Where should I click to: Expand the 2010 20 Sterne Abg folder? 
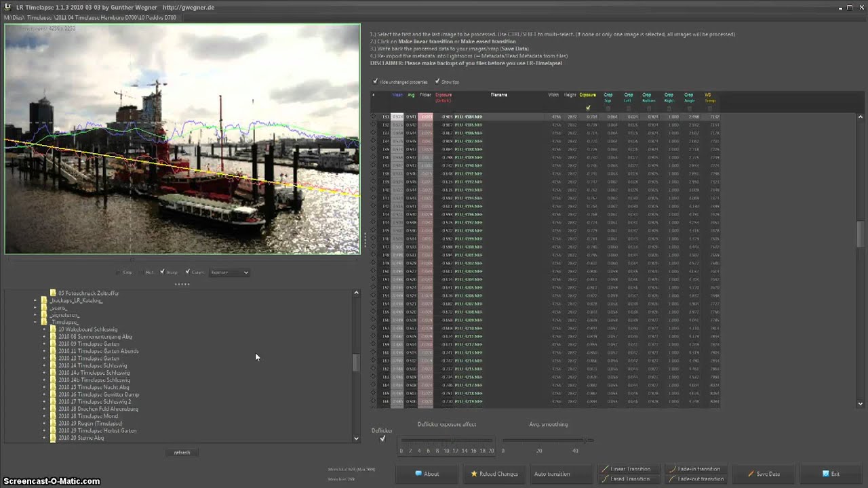coord(44,438)
